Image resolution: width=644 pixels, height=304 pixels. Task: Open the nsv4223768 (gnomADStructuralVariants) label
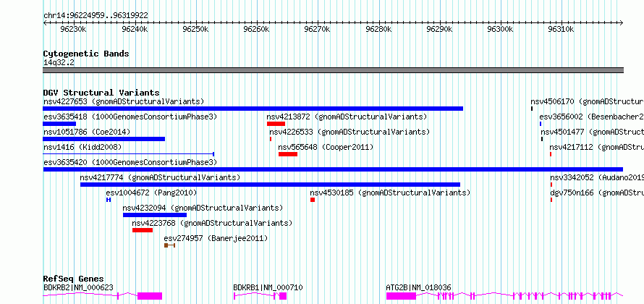coord(212,223)
